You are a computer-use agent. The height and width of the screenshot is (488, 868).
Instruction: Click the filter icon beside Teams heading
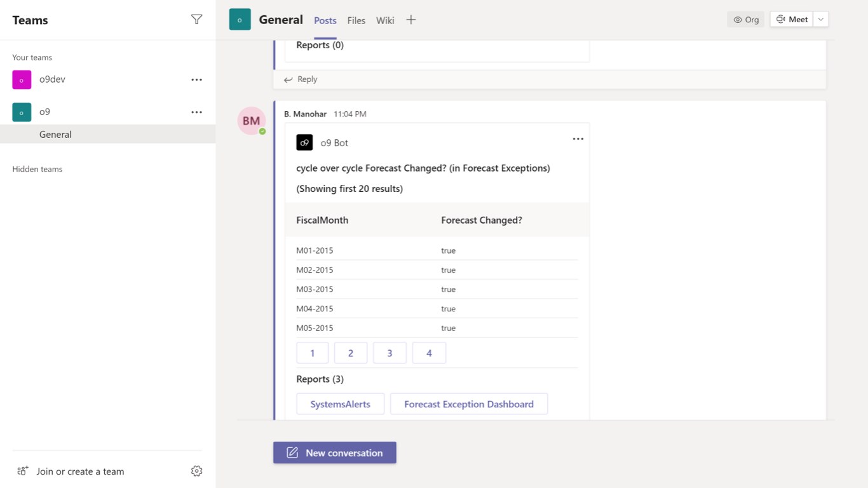tap(196, 20)
